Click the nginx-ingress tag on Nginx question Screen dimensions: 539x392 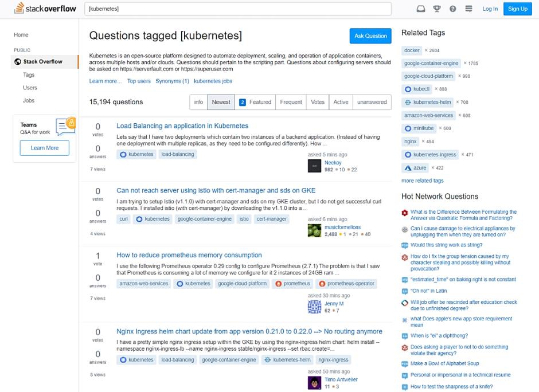pyautogui.click(x=333, y=360)
